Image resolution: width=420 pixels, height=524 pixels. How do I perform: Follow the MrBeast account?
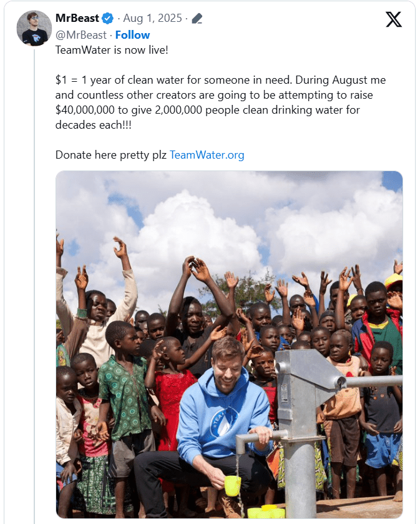tap(132, 35)
